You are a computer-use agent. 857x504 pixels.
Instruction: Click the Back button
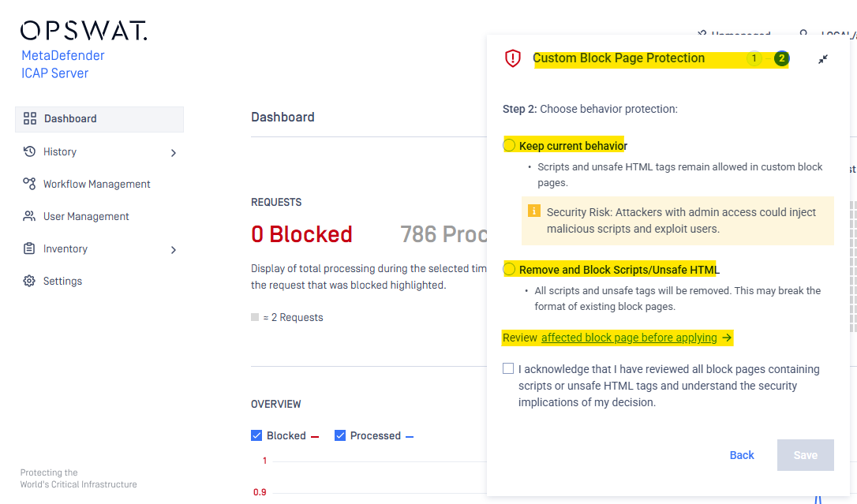[742, 455]
